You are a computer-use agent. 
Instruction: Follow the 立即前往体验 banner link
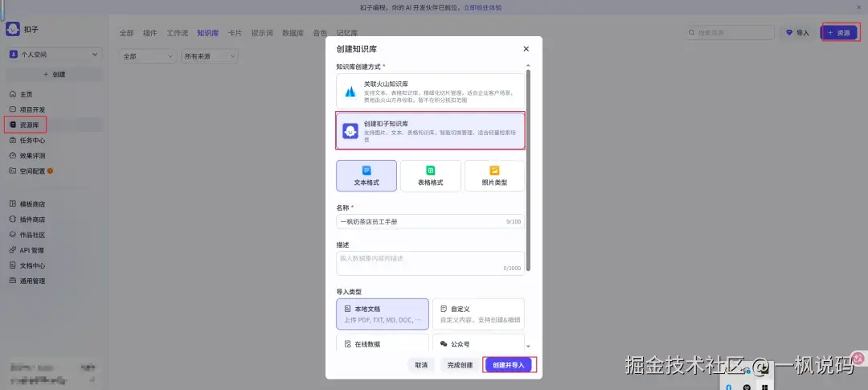[483, 8]
